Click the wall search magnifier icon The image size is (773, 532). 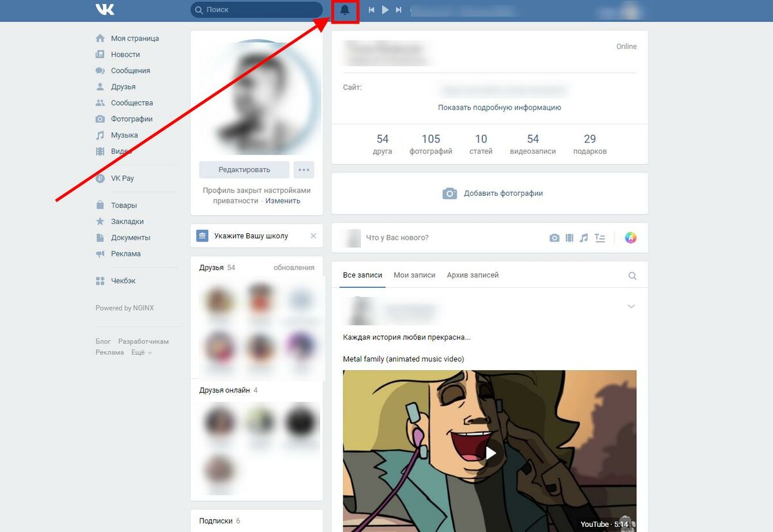pyautogui.click(x=633, y=276)
